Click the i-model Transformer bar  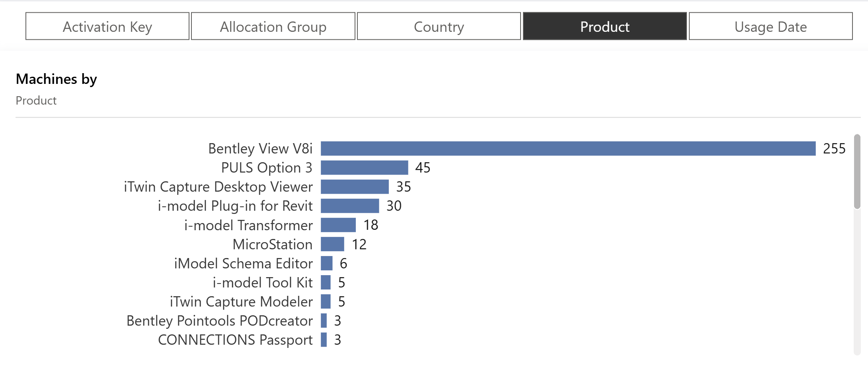338,225
